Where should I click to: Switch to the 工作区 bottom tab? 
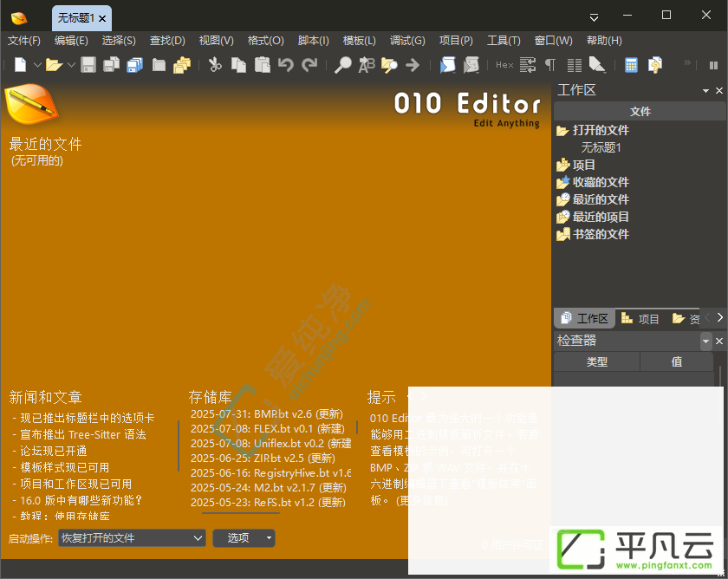pos(585,318)
